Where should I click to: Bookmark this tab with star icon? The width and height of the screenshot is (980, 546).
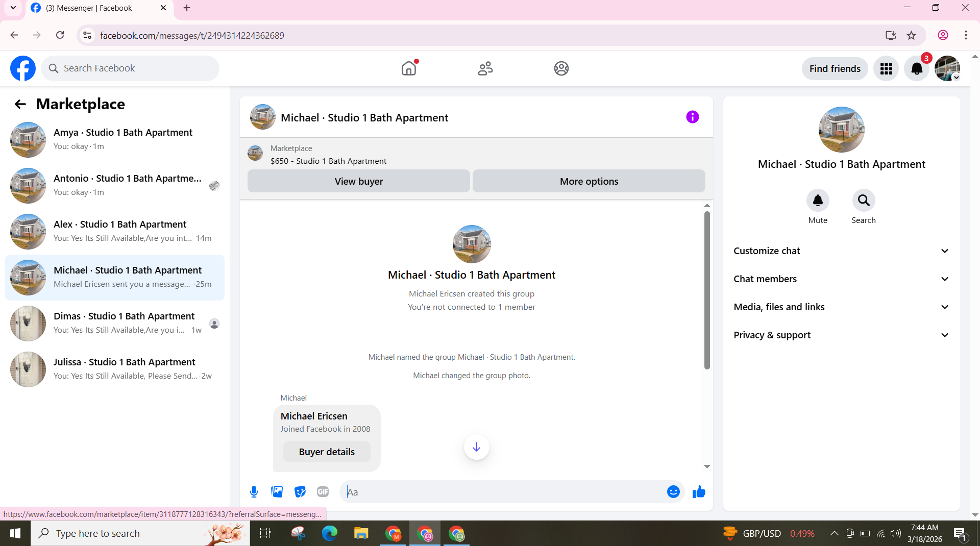click(912, 35)
